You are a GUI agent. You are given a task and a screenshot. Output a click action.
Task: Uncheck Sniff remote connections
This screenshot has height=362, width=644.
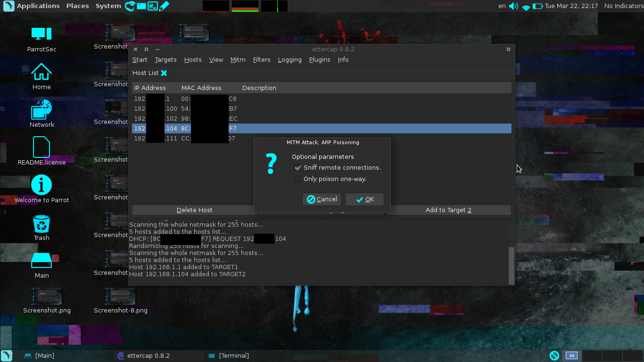pos(297,168)
